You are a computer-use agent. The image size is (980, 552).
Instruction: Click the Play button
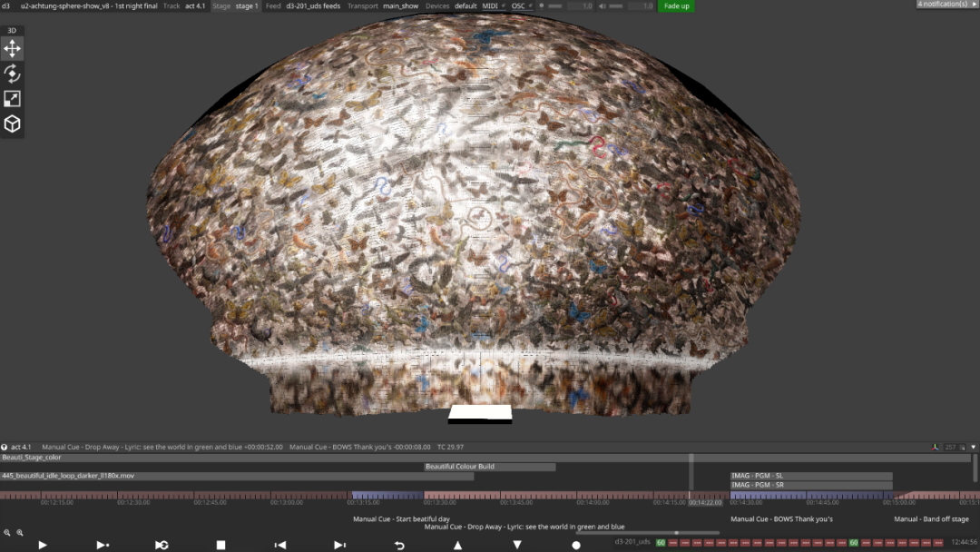click(x=43, y=545)
